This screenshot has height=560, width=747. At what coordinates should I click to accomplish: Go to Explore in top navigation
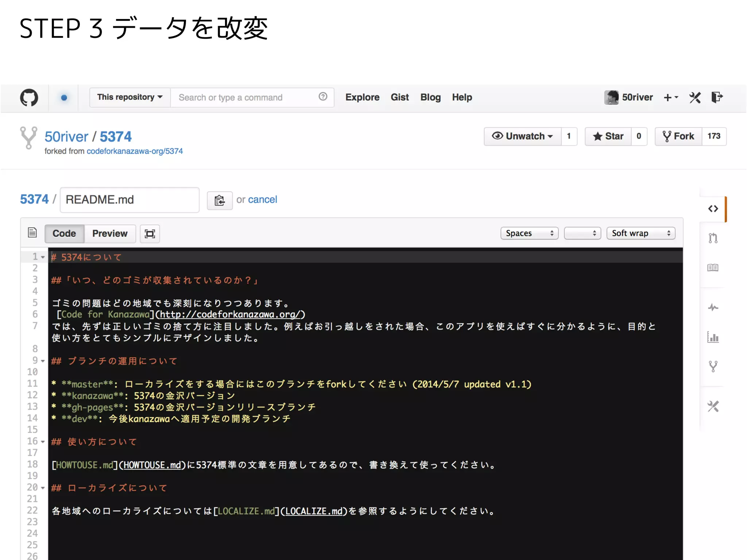(362, 97)
